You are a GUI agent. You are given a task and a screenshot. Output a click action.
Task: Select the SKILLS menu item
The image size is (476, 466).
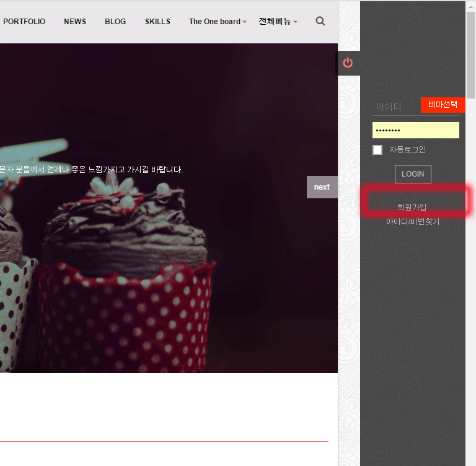[x=157, y=22]
